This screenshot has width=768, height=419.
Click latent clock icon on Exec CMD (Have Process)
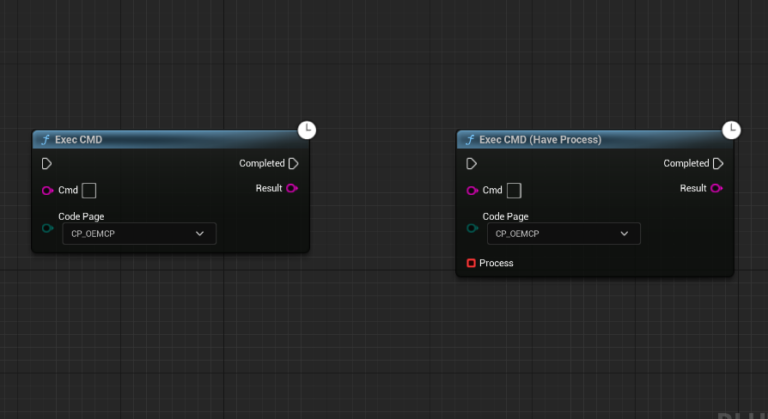(732, 130)
